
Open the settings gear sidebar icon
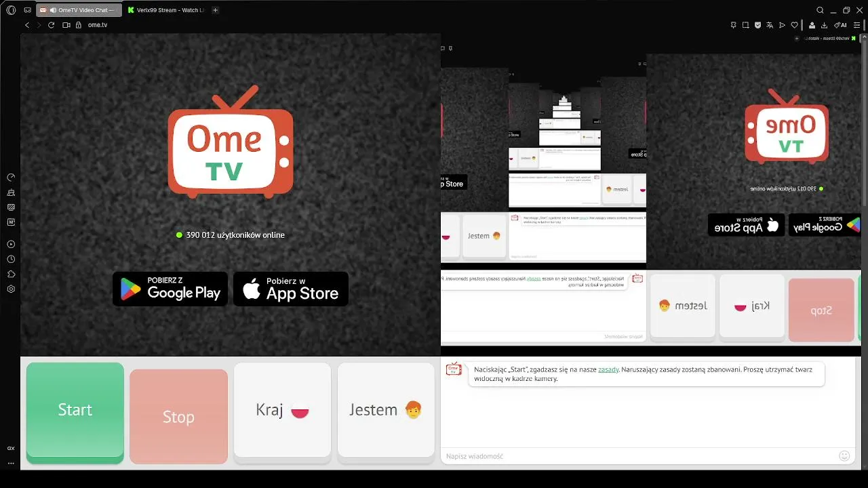click(x=11, y=289)
